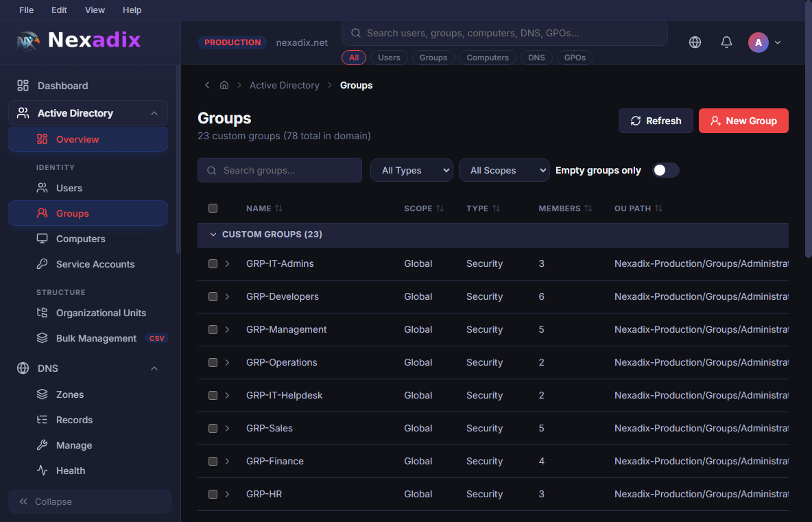This screenshot has width=812, height=522.
Task: Click the PRODUCTION environment badge
Action: 232,43
